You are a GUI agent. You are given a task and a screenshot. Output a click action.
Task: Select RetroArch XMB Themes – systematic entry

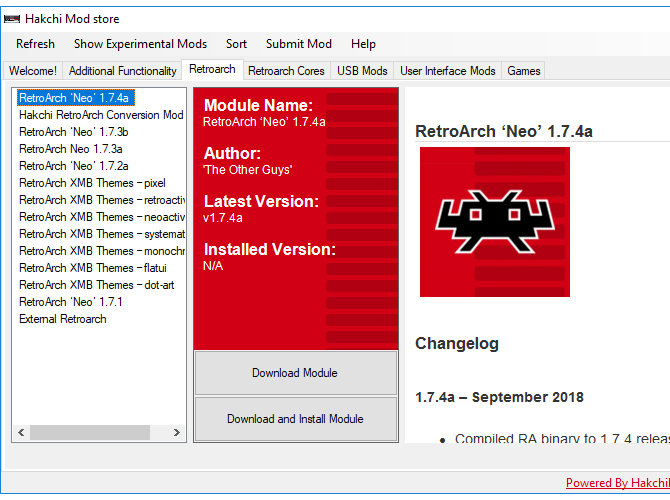point(102,234)
